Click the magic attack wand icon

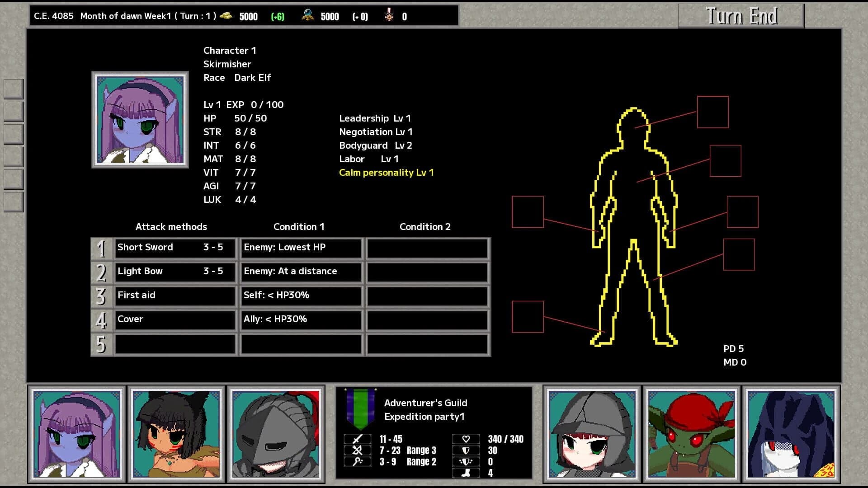(357, 462)
